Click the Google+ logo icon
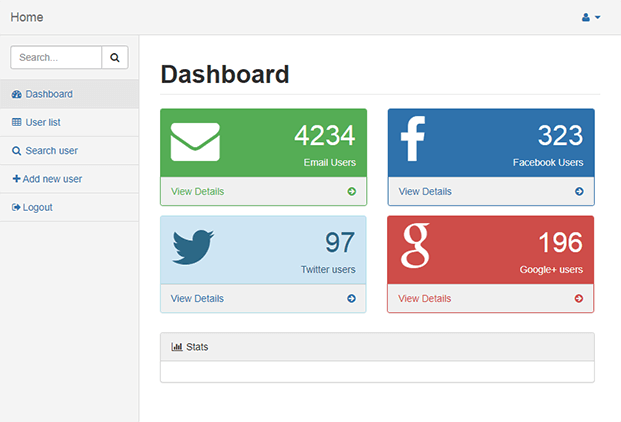Viewport: 621px width, 422px height. click(x=415, y=247)
